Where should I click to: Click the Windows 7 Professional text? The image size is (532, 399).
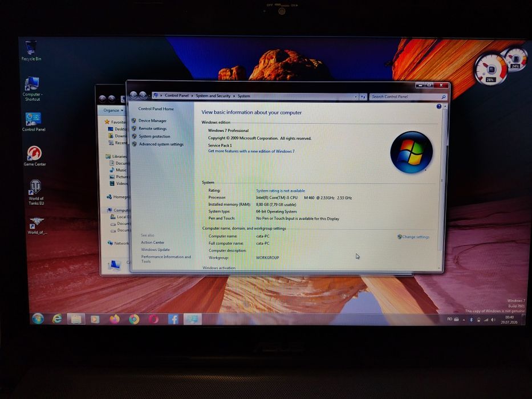click(x=228, y=131)
